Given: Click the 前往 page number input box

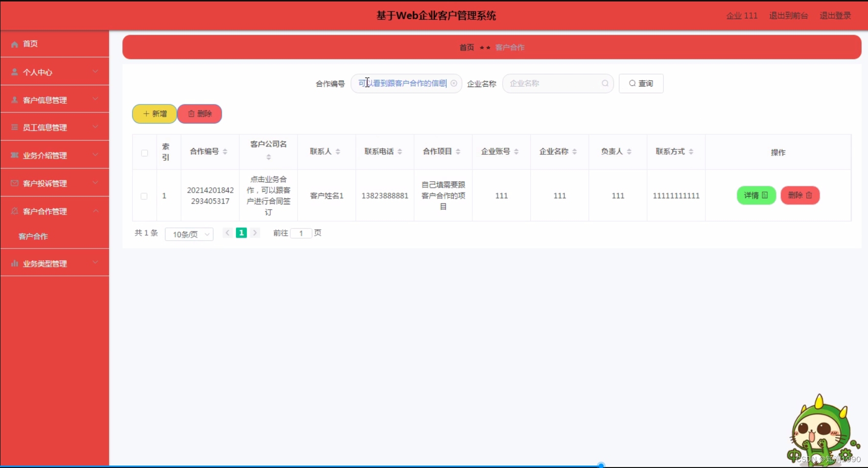Looking at the screenshot, I should (x=301, y=233).
